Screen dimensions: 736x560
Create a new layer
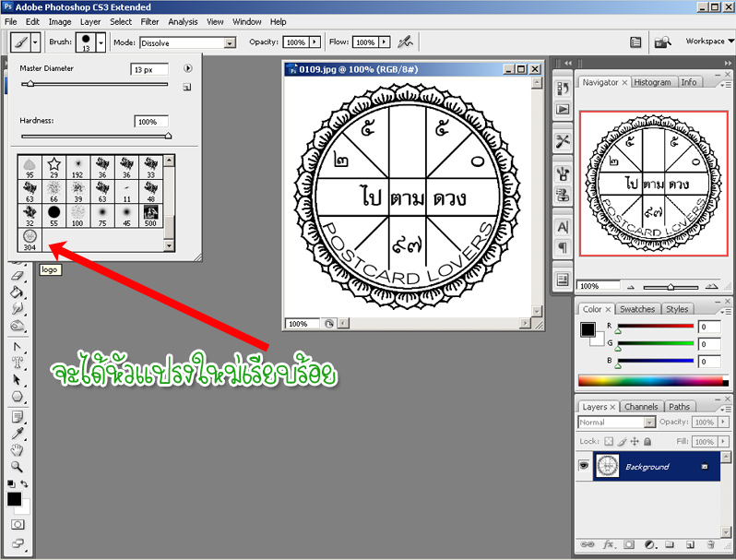tap(690, 544)
